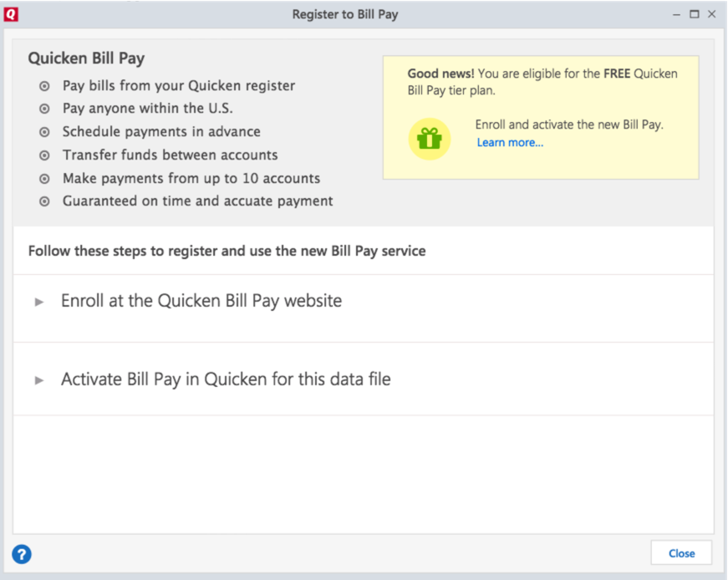Image resolution: width=728 pixels, height=580 pixels.
Task: Click the 'Good news!' eligibility message
Action: tap(542, 82)
